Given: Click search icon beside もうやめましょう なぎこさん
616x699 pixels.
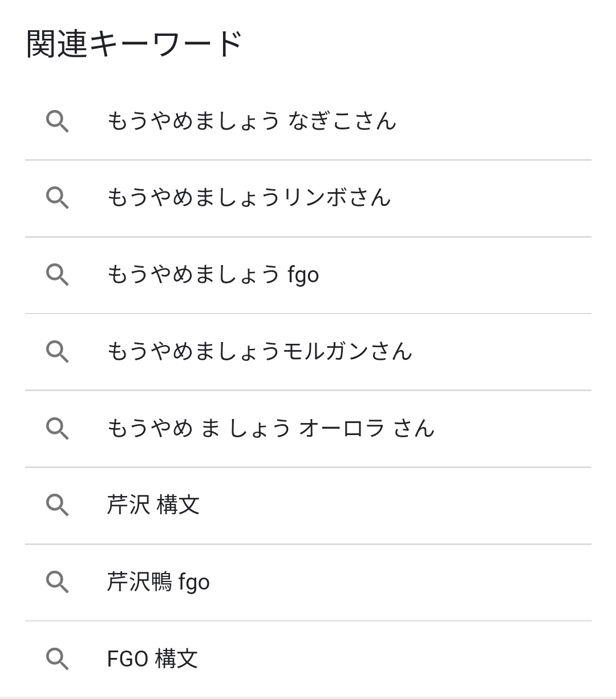Looking at the screenshot, I should [57, 121].
